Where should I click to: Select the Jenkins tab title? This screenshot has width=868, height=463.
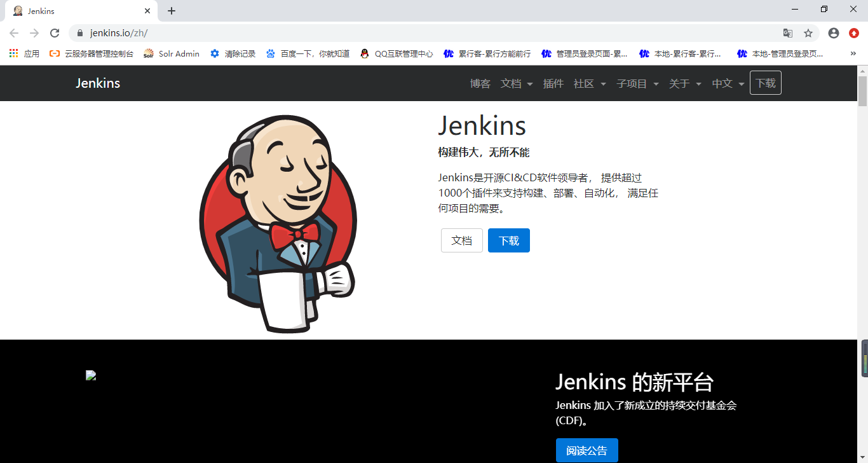point(41,11)
